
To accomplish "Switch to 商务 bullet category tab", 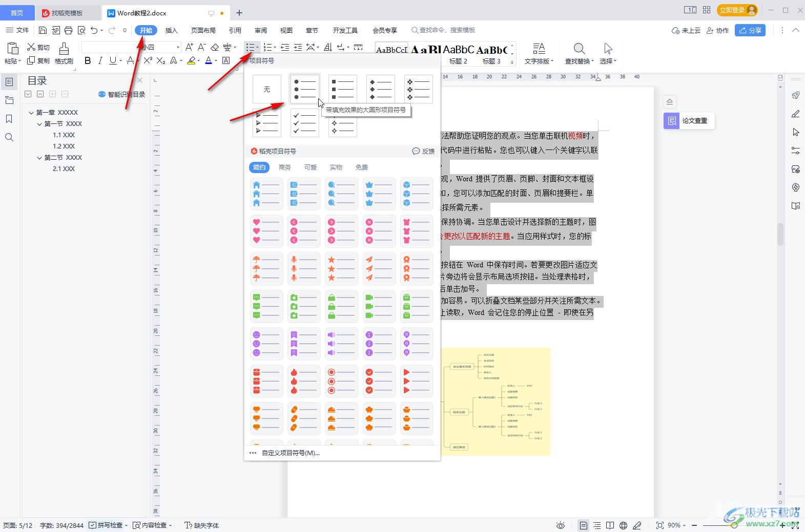I will 285,167.
